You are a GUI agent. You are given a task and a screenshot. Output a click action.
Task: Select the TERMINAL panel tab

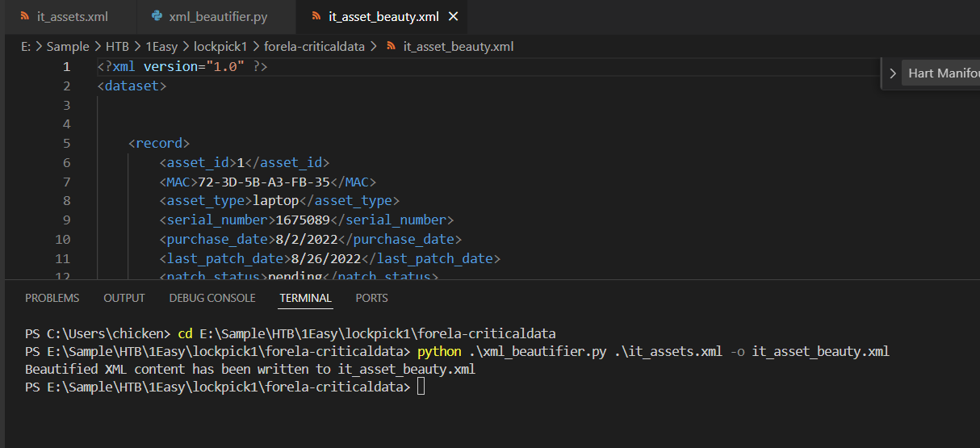[305, 298]
